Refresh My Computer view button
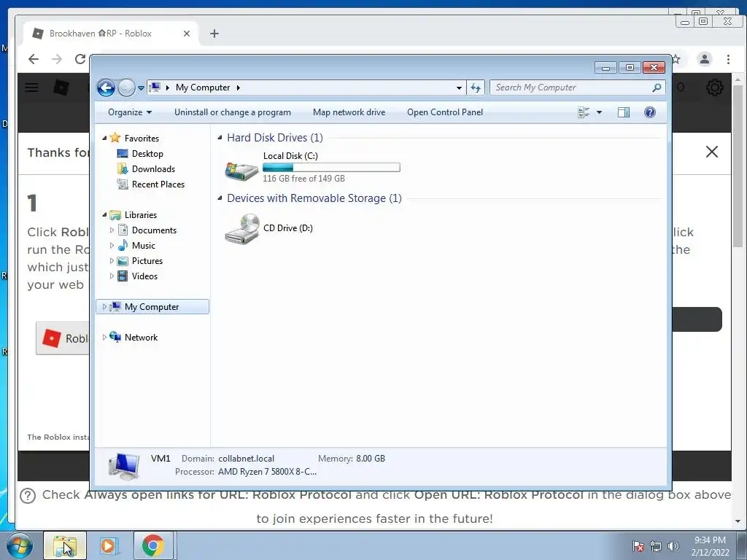This screenshot has height=560, width=747. (x=476, y=87)
